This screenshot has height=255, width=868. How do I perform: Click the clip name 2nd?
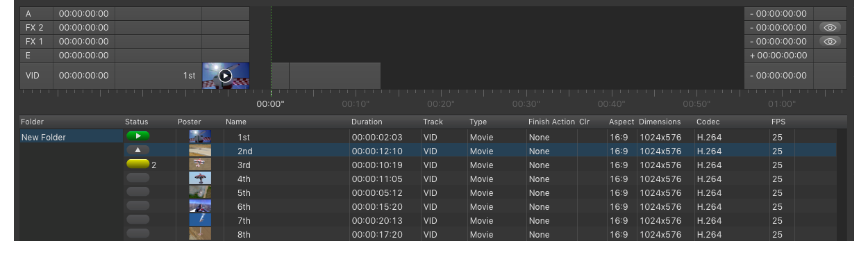click(244, 151)
